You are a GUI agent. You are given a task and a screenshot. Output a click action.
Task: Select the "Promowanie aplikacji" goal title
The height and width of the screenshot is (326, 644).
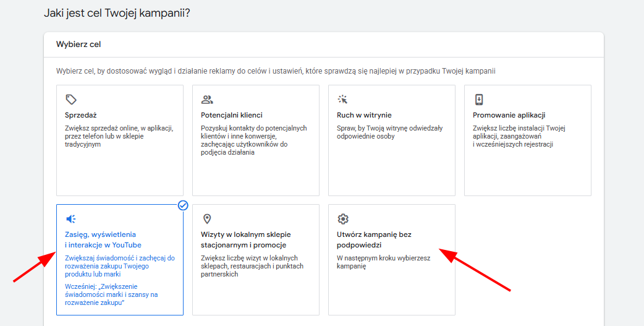[509, 115]
